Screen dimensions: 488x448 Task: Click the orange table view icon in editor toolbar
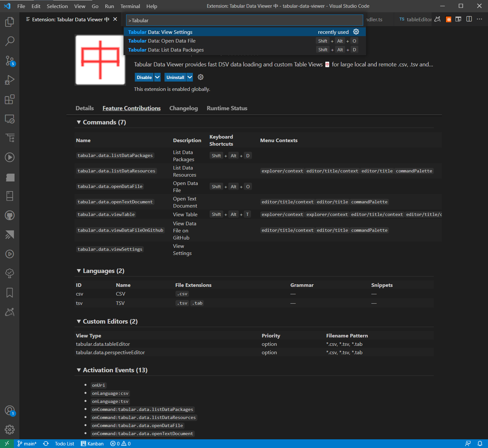coord(448,19)
